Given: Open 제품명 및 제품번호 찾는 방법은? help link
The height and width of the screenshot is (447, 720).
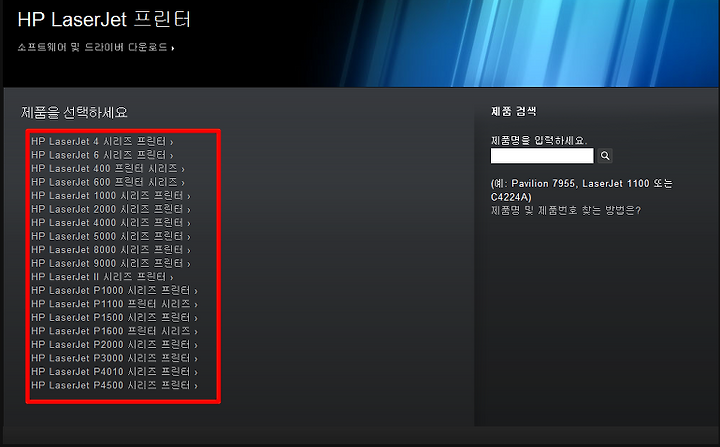Looking at the screenshot, I should pos(566,210).
